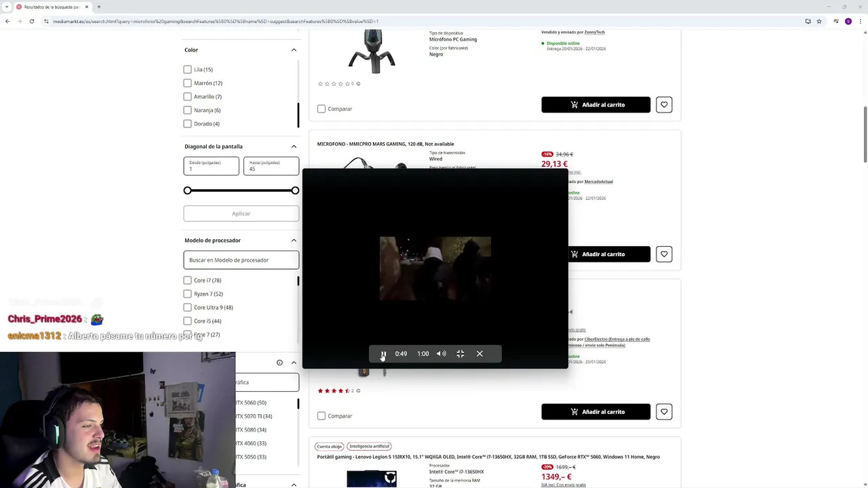Check the Core i7 processor filter
868x488 pixels.
[x=187, y=280]
